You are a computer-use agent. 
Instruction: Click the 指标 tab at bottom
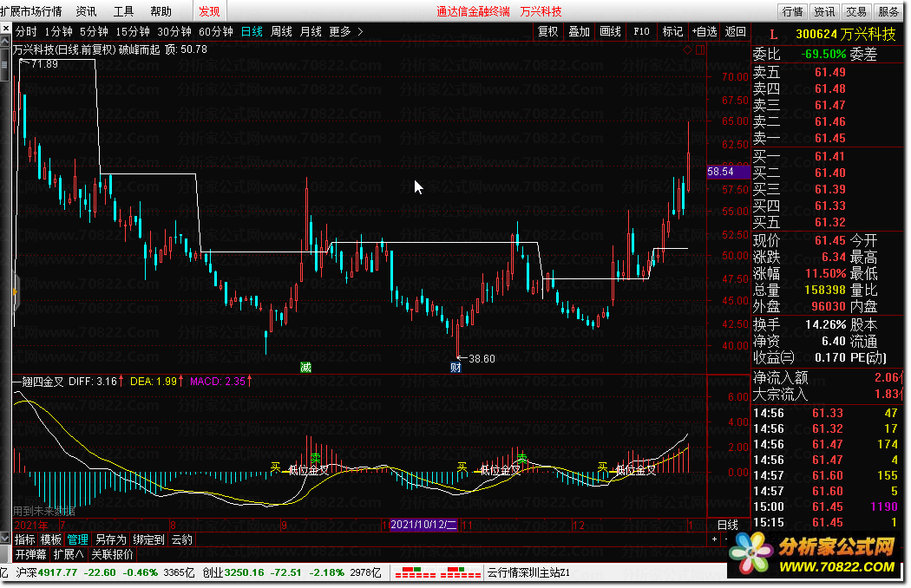click(x=25, y=539)
